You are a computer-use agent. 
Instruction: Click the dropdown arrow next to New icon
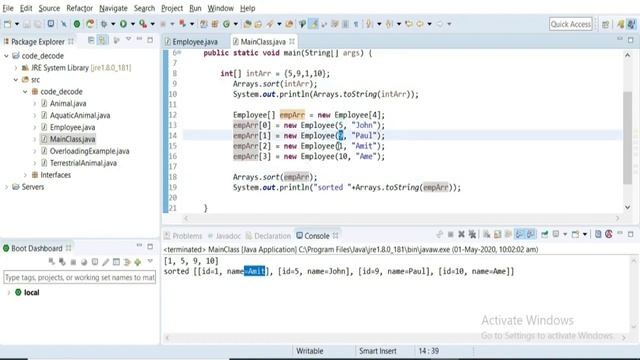pyautogui.click(x=17, y=24)
